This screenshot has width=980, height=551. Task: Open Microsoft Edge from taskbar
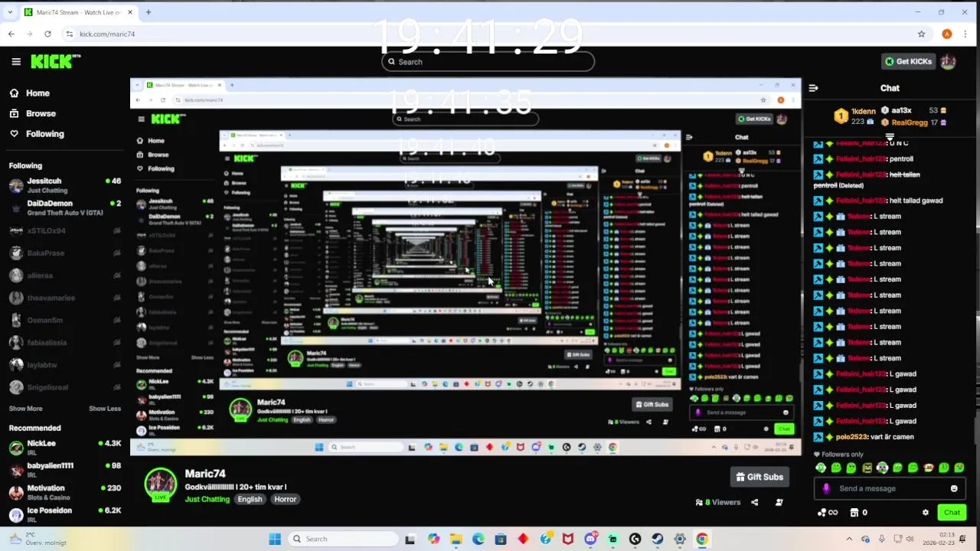tap(479, 539)
